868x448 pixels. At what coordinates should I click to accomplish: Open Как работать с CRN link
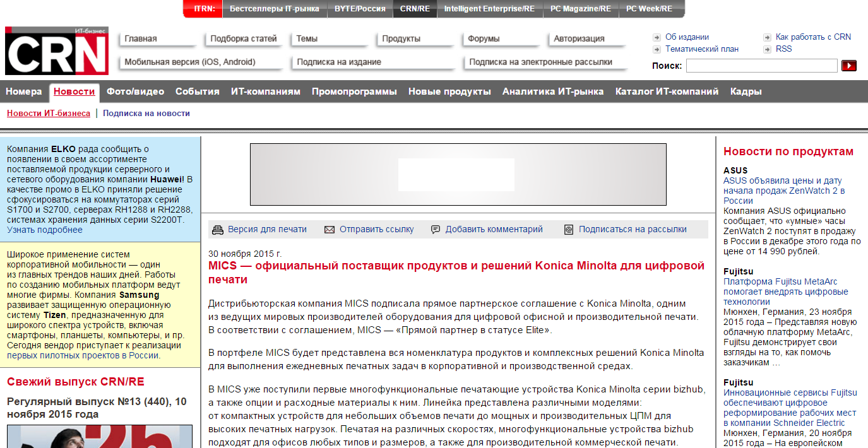pos(813,37)
